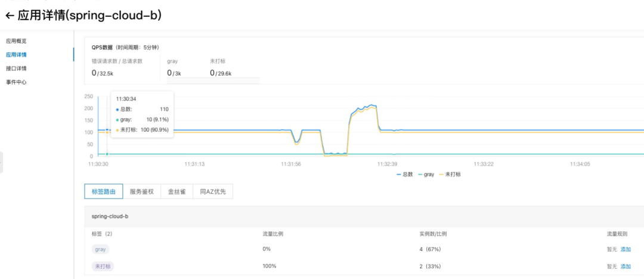Screen dimensions: 644x279
Task: Click the 流量比例 column header
Action: pyautogui.click(x=273, y=234)
